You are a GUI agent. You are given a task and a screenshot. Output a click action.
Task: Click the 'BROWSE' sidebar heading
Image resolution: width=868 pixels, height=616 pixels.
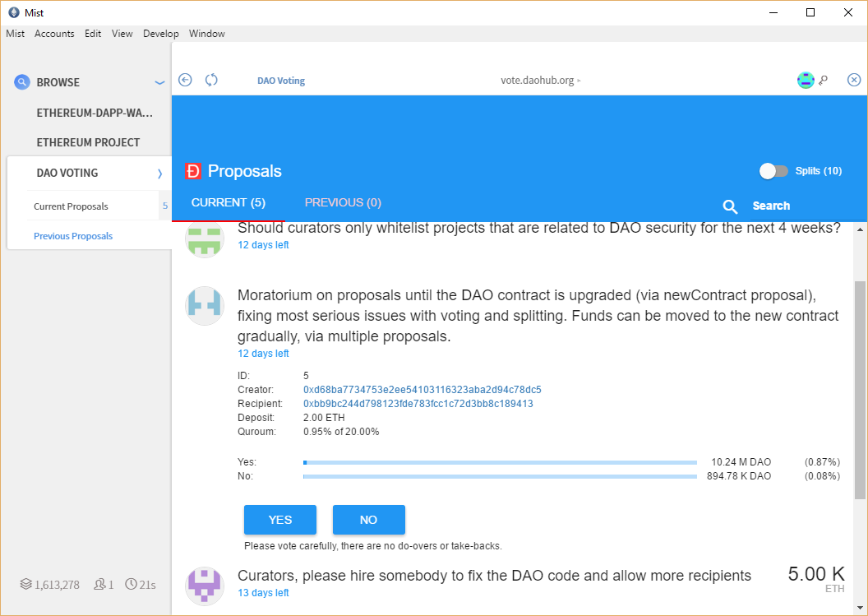pyautogui.click(x=58, y=82)
